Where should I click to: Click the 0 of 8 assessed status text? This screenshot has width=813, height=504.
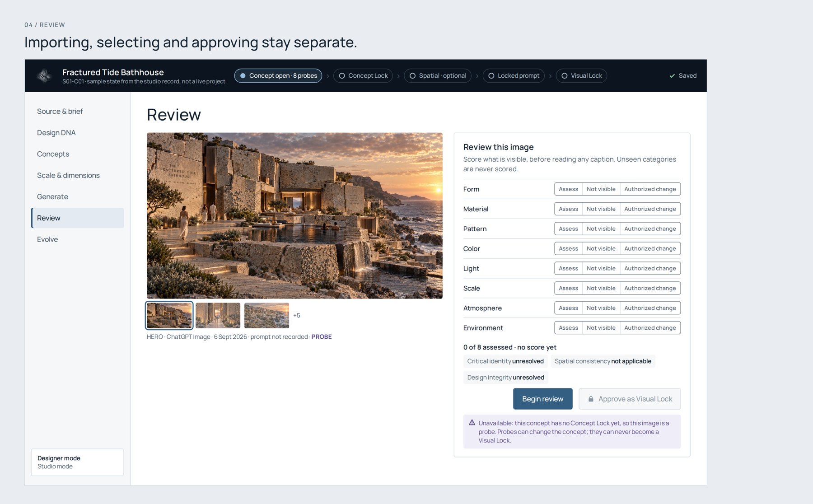509,347
